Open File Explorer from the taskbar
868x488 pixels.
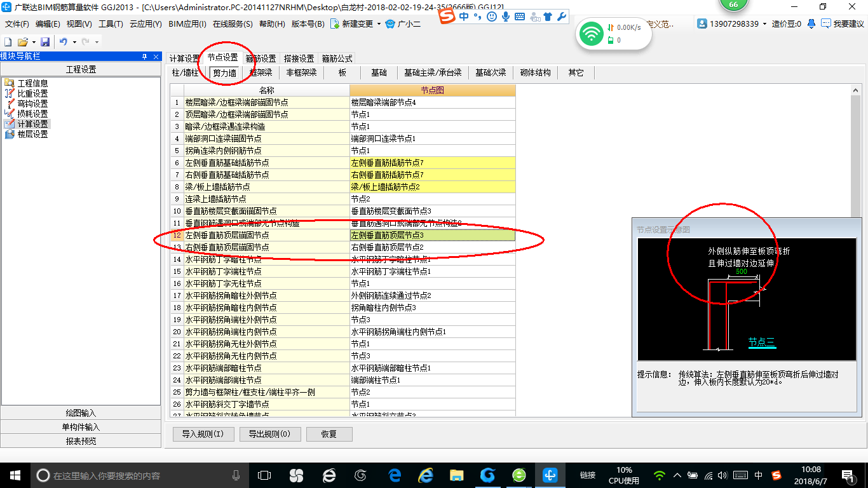[x=456, y=475]
